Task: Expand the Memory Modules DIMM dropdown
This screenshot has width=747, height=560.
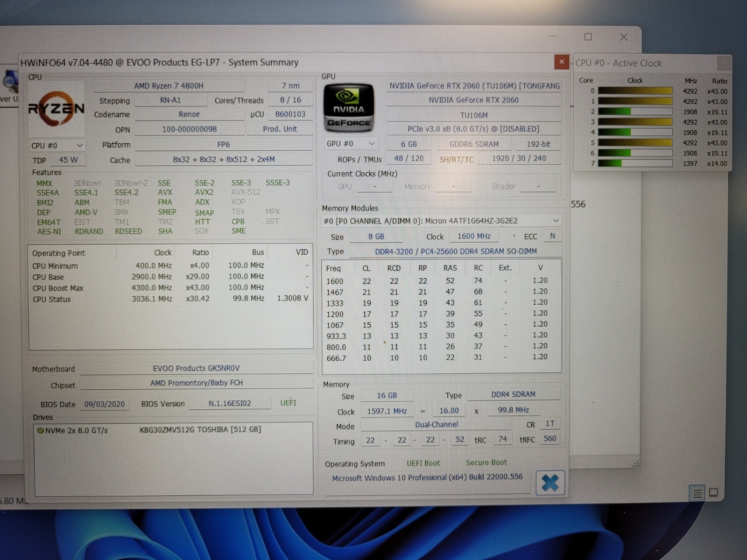Action: pos(442,221)
